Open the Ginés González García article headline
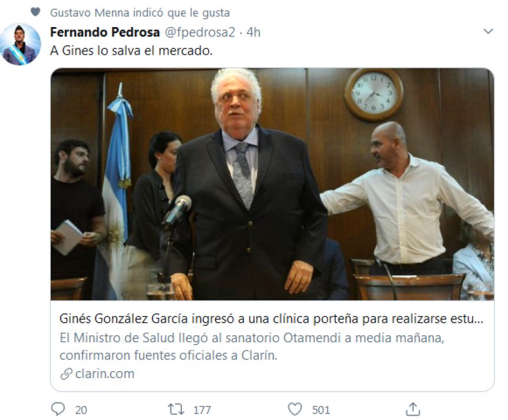Image resolution: width=508 pixels, height=420 pixels. [272, 319]
